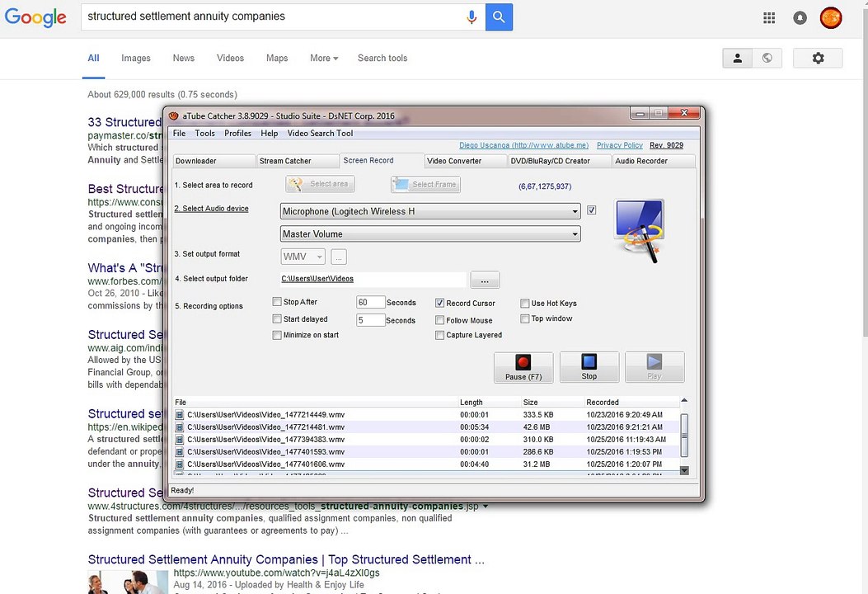Switch to the Downloader tab
This screenshot has height=594, width=868.
tap(213, 161)
